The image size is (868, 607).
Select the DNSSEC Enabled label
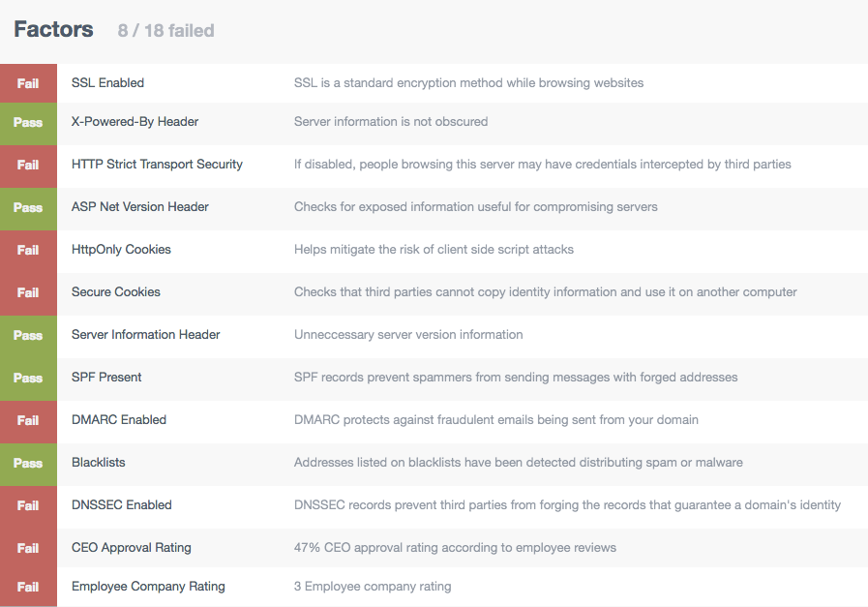tap(122, 505)
